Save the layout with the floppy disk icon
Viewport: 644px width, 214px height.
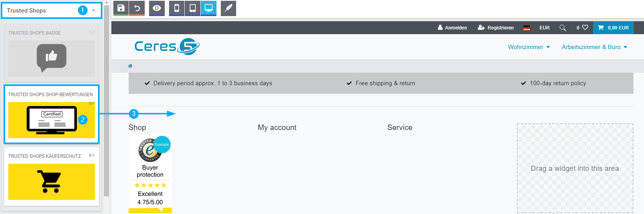121,8
